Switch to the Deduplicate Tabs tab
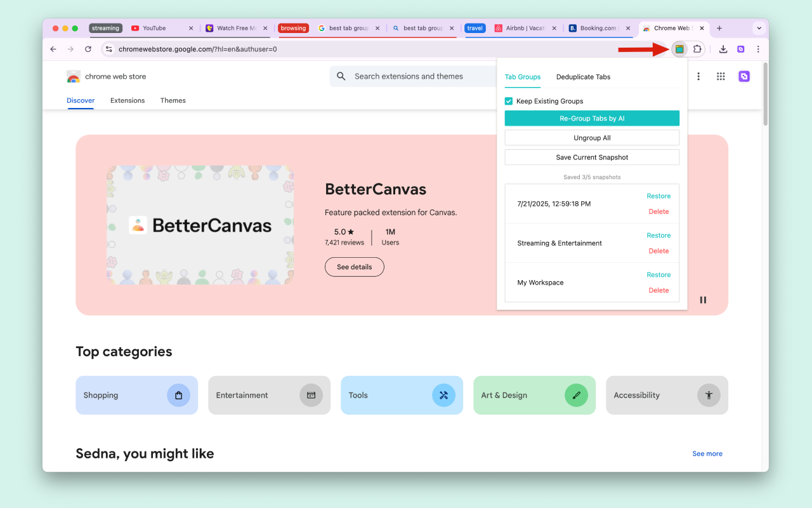Viewport: 812px width, 508px height. pos(583,77)
